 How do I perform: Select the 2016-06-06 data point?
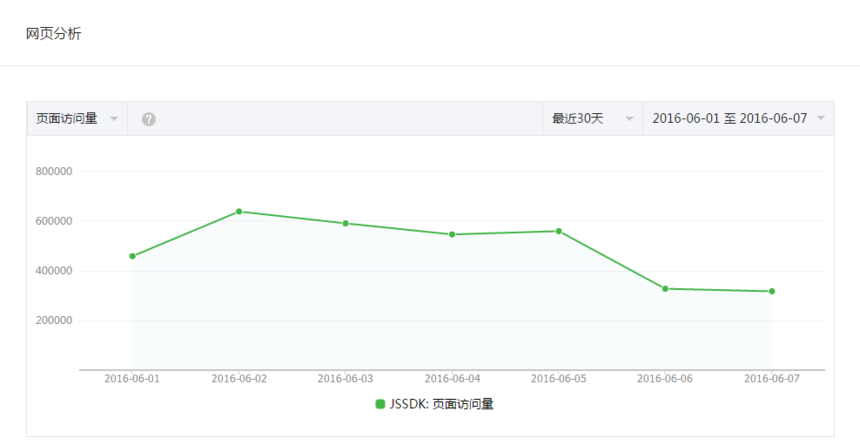pos(665,289)
